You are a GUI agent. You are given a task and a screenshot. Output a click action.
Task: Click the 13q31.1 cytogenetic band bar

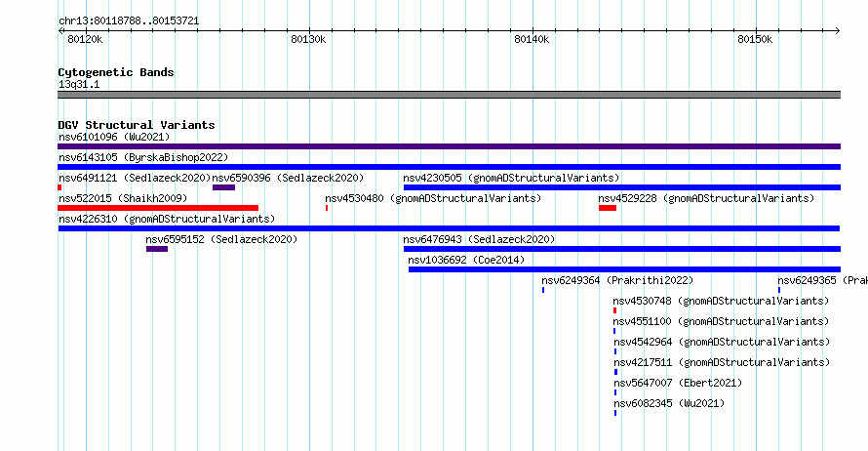[449, 95]
